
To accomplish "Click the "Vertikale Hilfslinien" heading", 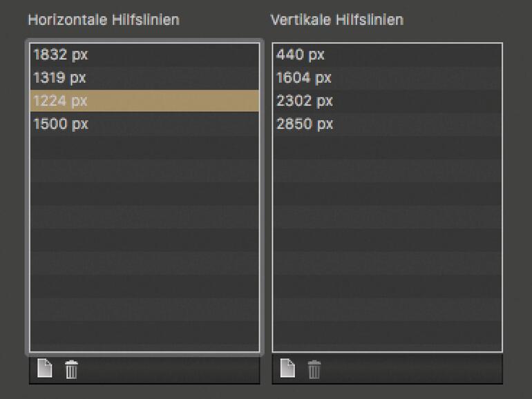I will [336, 19].
